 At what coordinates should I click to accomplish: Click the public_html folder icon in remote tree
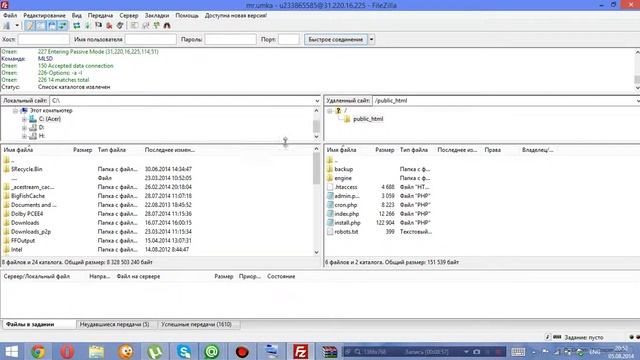click(x=347, y=119)
